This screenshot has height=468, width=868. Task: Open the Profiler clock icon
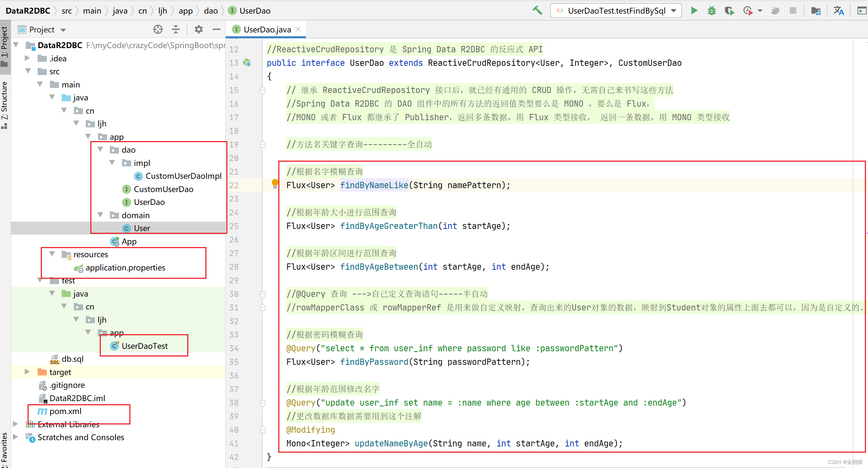coord(747,10)
